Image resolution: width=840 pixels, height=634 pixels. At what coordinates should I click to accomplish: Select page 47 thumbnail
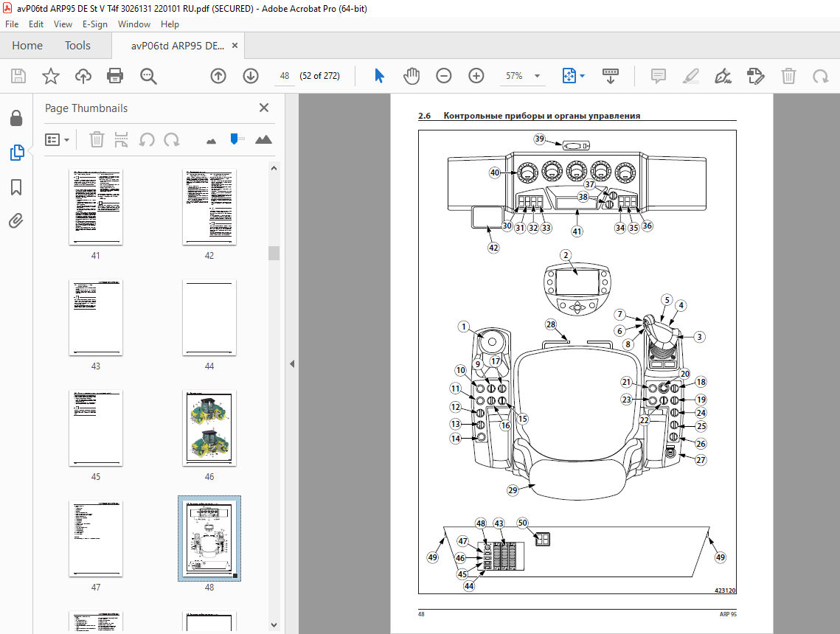96,539
